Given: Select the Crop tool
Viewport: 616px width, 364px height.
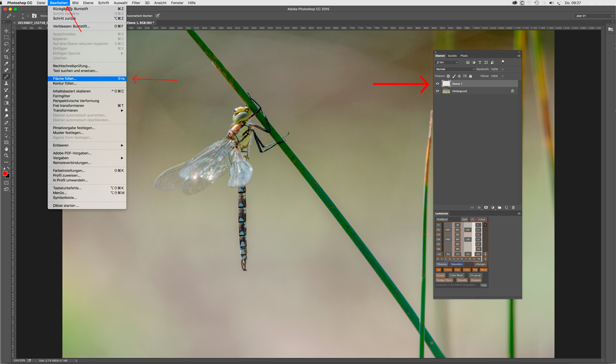Looking at the screenshot, I should (7, 57).
